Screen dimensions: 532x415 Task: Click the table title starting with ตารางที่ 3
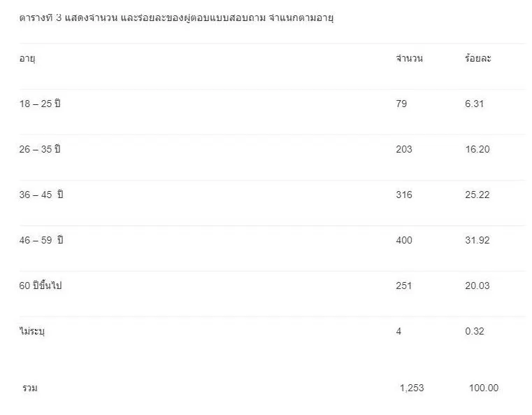176,17
